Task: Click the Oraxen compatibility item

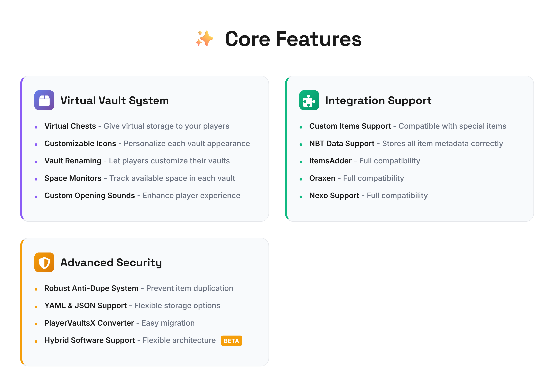Action: point(357,178)
